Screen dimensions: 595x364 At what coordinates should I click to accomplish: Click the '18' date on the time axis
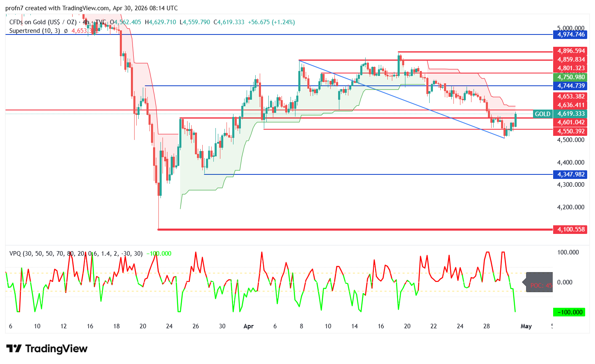tap(117, 326)
